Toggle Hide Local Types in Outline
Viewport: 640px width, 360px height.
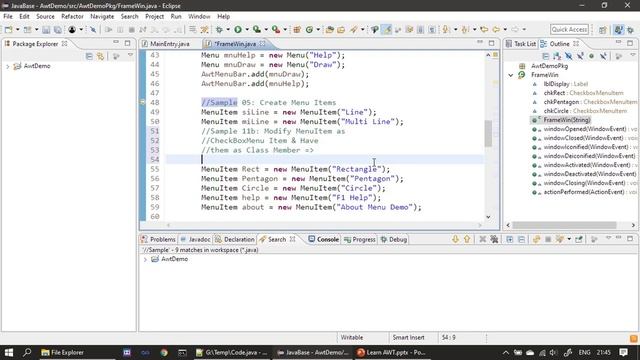pyautogui.click(x=603, y=56)
